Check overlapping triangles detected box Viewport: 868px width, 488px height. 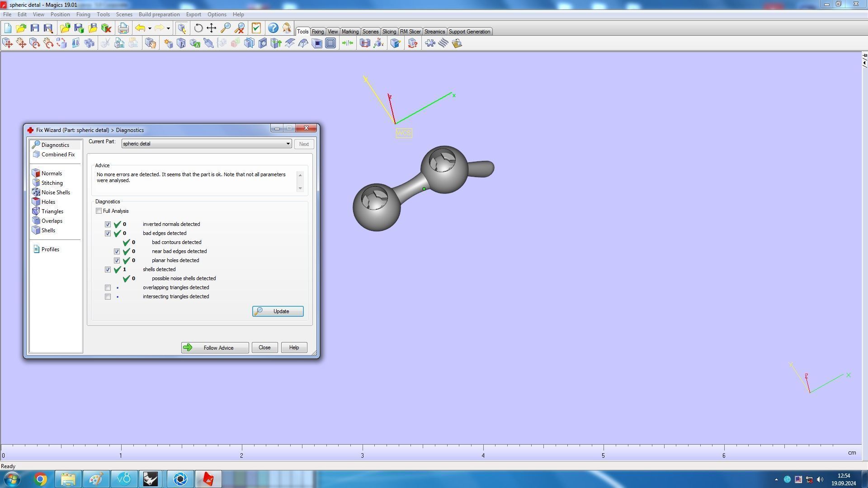tap(108, 288)
